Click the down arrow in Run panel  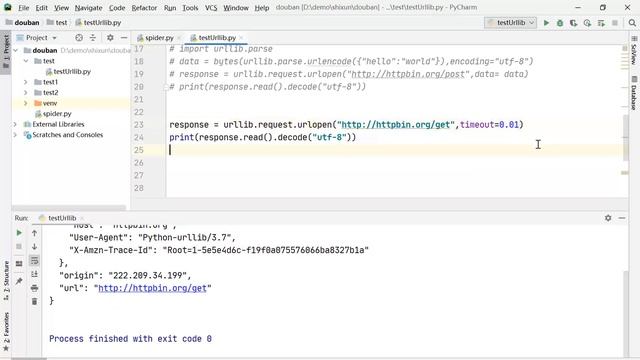coord(34,247)
